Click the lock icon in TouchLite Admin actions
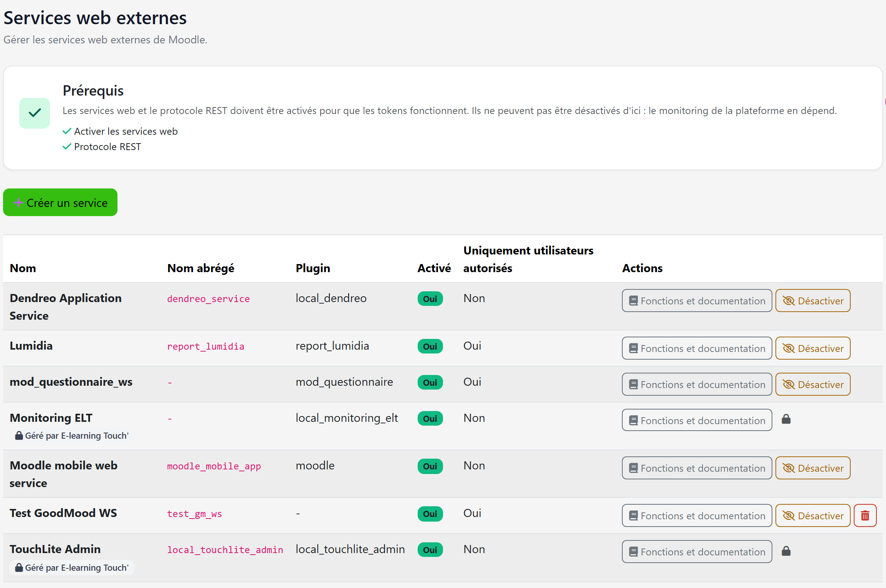 (786, 551)
